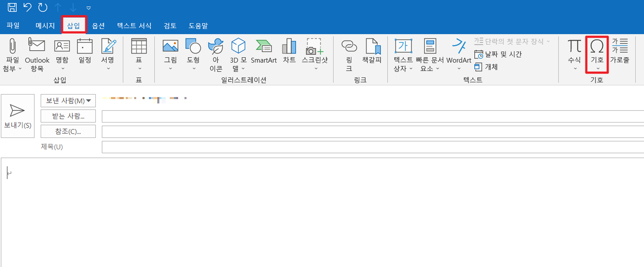Insert a 수식 equation
This screenshot has height=267, width=644.
coord(574,54)
